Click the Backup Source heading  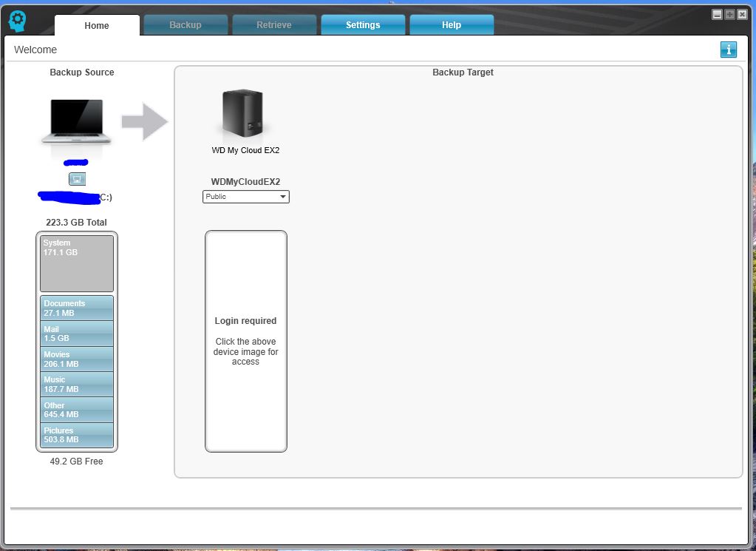tap(82, 72)
